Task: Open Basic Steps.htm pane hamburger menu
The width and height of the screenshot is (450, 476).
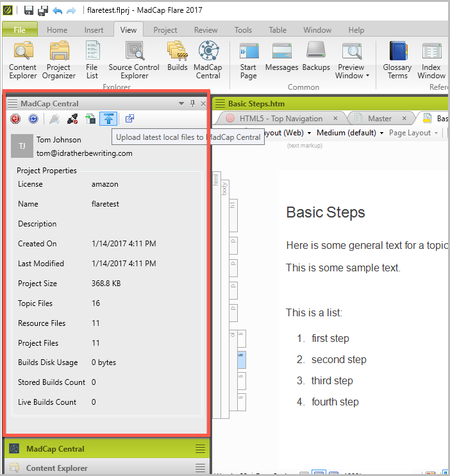Action: [x=220, y=103]
